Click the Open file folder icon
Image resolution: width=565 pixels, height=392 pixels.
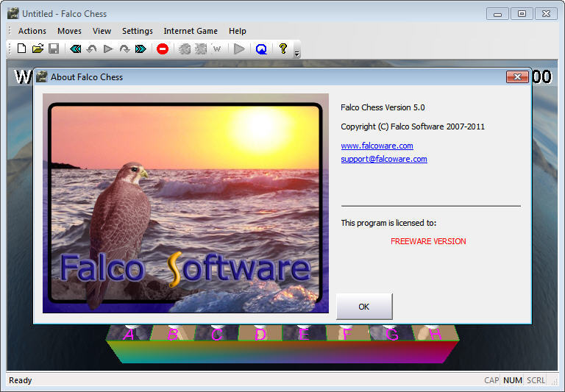(x=38, y=49)
